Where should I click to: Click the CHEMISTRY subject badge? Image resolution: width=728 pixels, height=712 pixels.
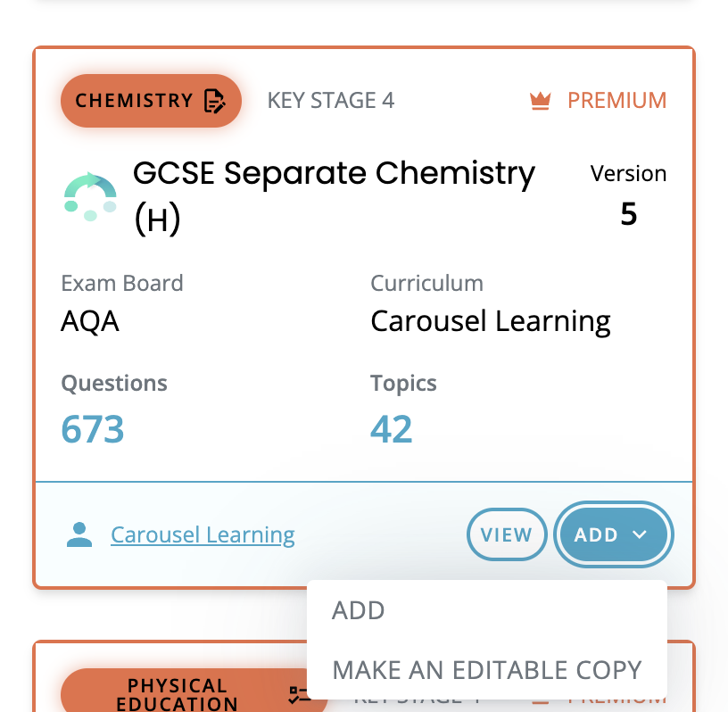coord(135,101)
